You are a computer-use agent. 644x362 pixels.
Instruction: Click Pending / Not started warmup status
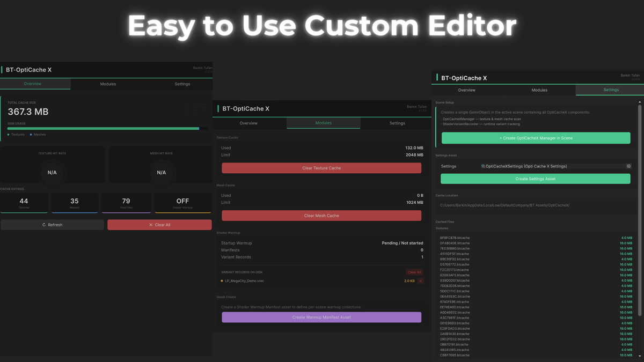pyautogui.click(x=402, y=243)
